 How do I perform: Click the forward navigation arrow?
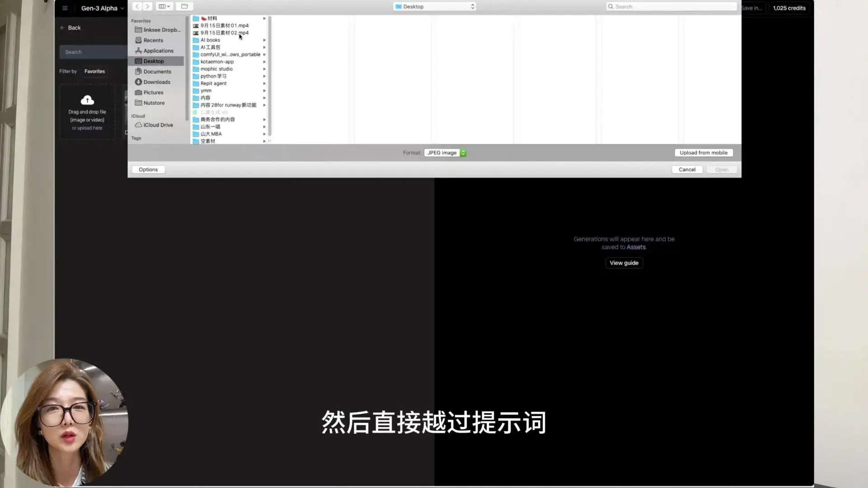tap(147, 6)
